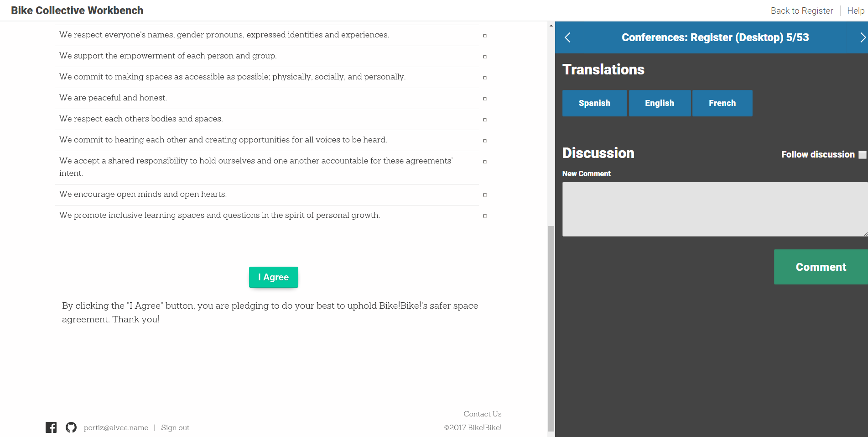Switch to Spanish translation tab
868x437 pixels.
[x=594, y=103]
